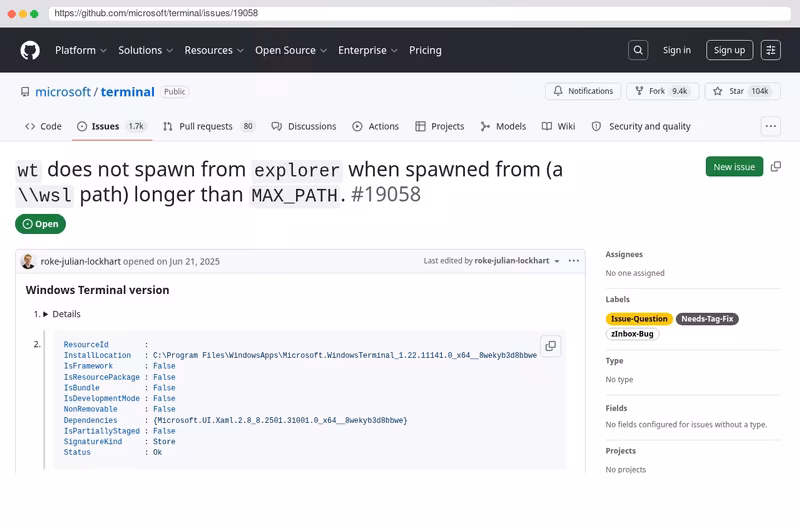Click the browser address bar
This screenshot has width=800, height=528.
coord(419,13)
